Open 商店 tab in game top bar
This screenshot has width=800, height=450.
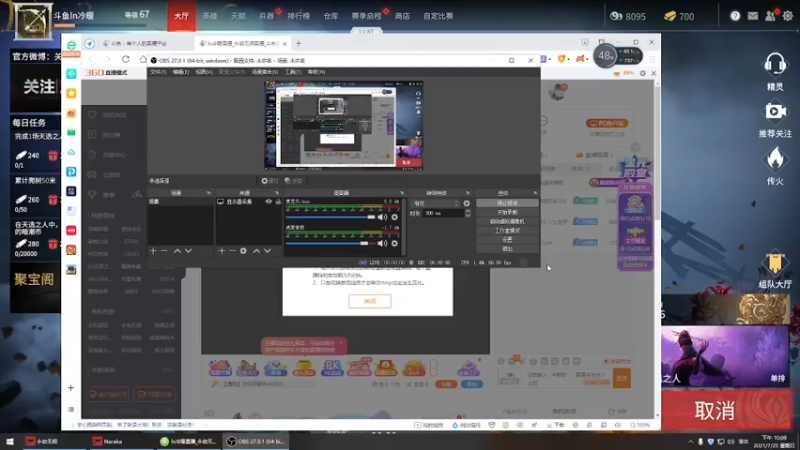pyautogui.click(x=402, y=16)
